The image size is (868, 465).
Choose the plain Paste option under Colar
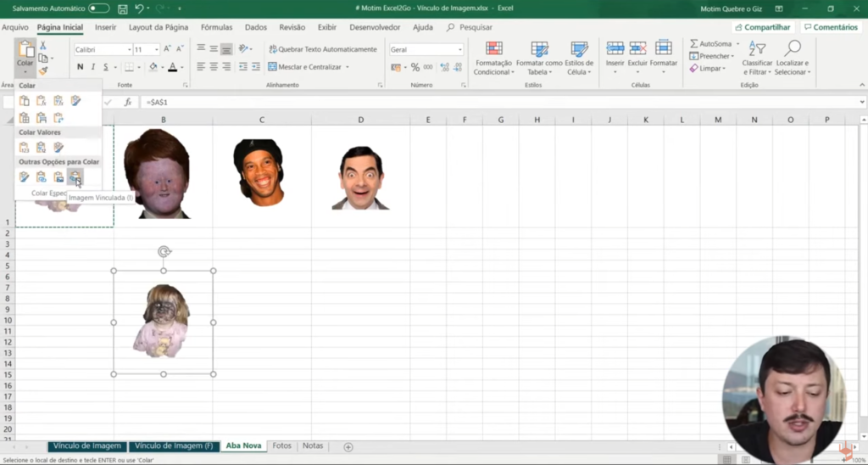[25, 100]
